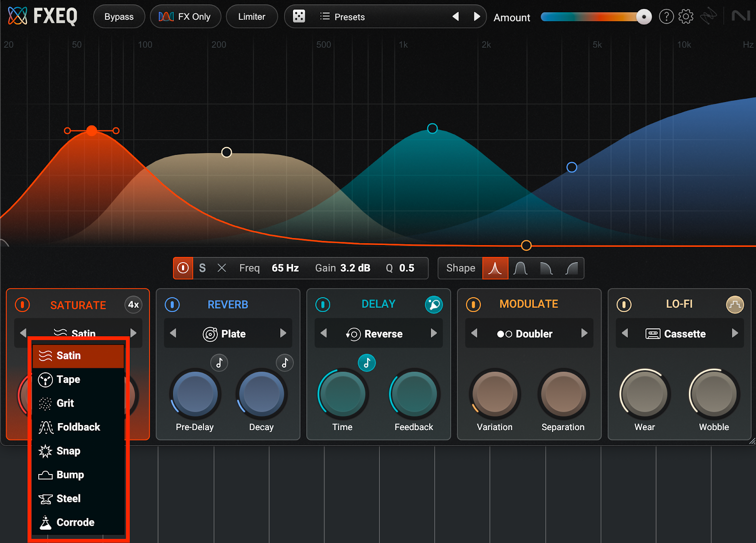756x543 pixels.
Task: Toggle the Limiter
Action: click(x=251, y=17)
